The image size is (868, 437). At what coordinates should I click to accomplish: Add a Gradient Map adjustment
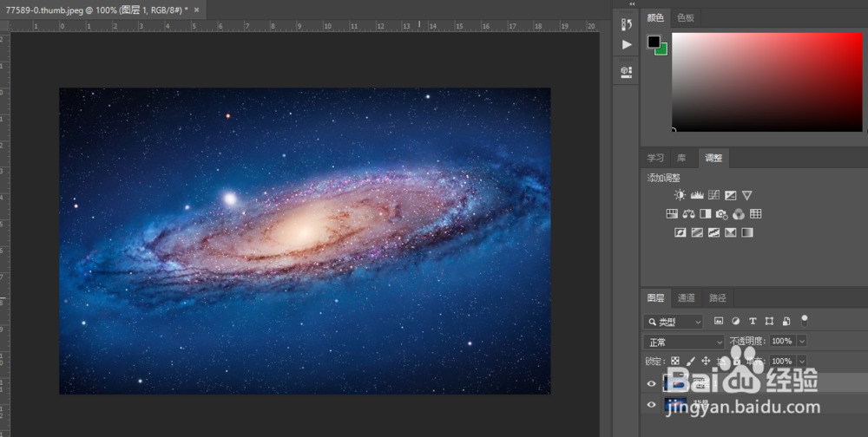click(747, 232)
